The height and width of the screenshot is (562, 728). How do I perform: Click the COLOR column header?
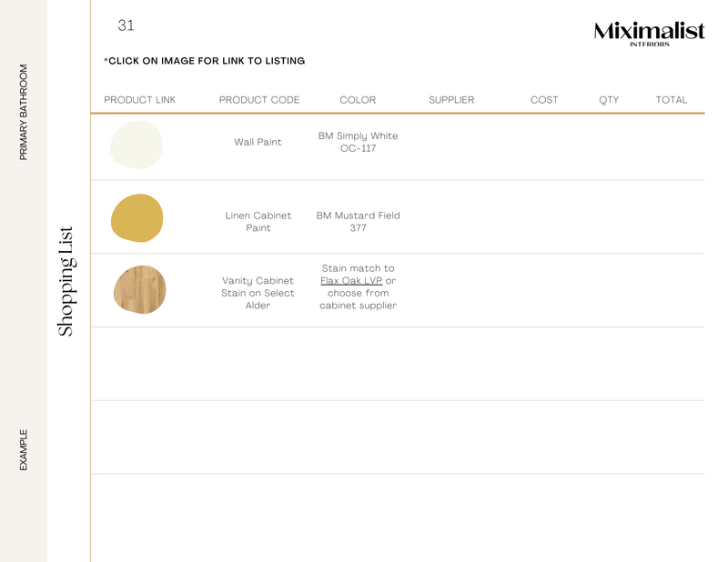click(x=358, y=100)
